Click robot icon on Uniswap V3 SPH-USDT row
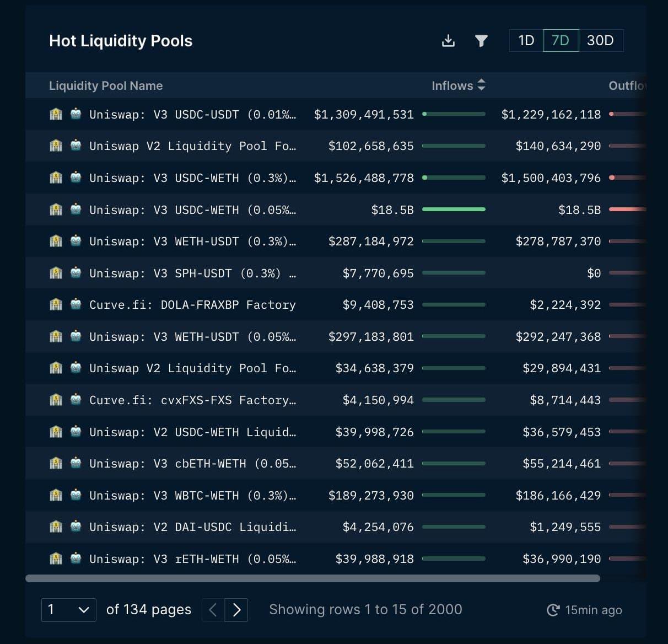Screen dimensions: 668x644 click(x=76, y=273)
